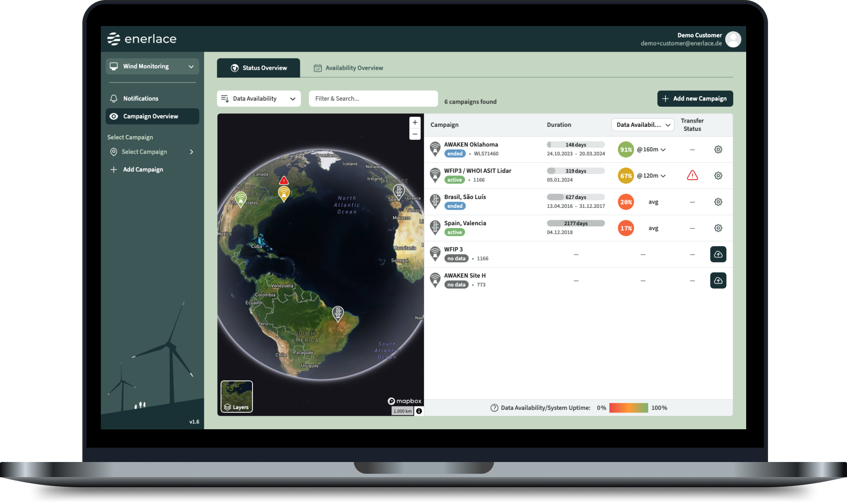Switch to Availability Overview tab
The width and height of the screenshot is (847, 504).
click(x=348, y=68)
